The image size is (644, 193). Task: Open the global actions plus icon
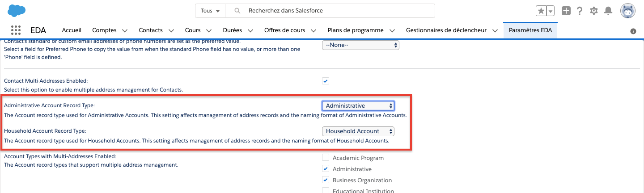tap(566, 11)
